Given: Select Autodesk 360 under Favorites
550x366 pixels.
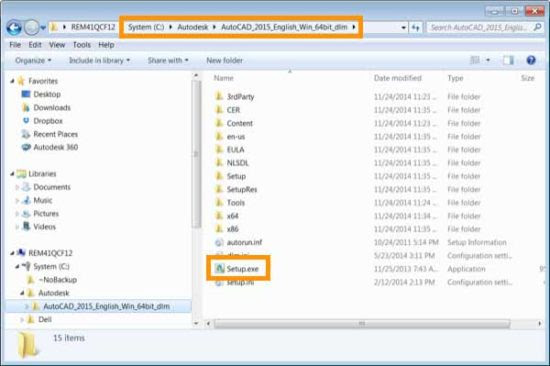Looking at the screenshot, I should 55,147.
